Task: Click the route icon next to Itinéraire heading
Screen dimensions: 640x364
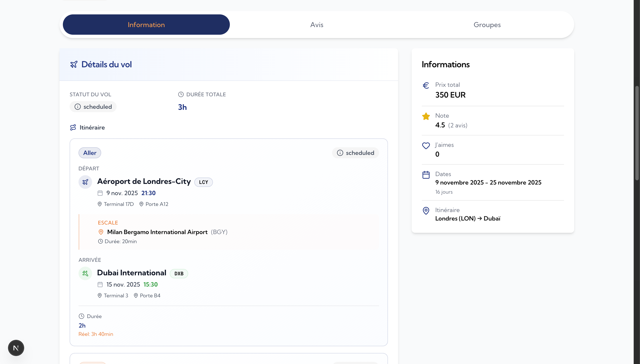Action: (73, 127)
